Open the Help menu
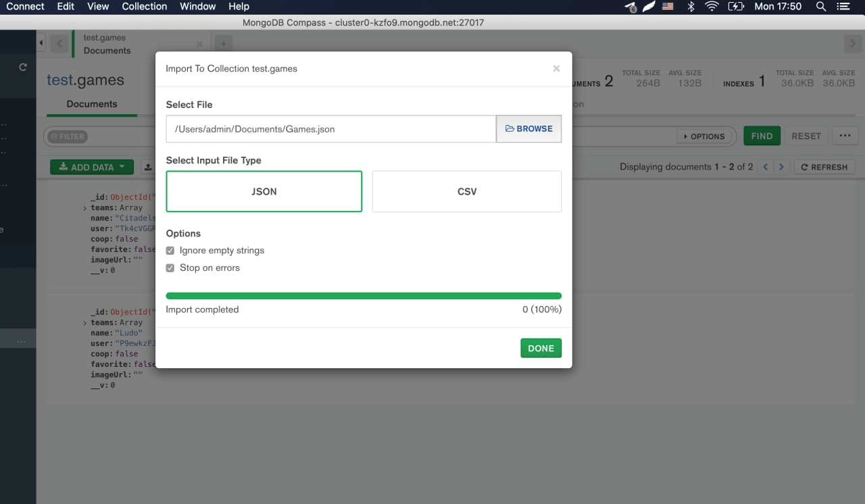Screen dimensions: 865x504 click(239, 7)
